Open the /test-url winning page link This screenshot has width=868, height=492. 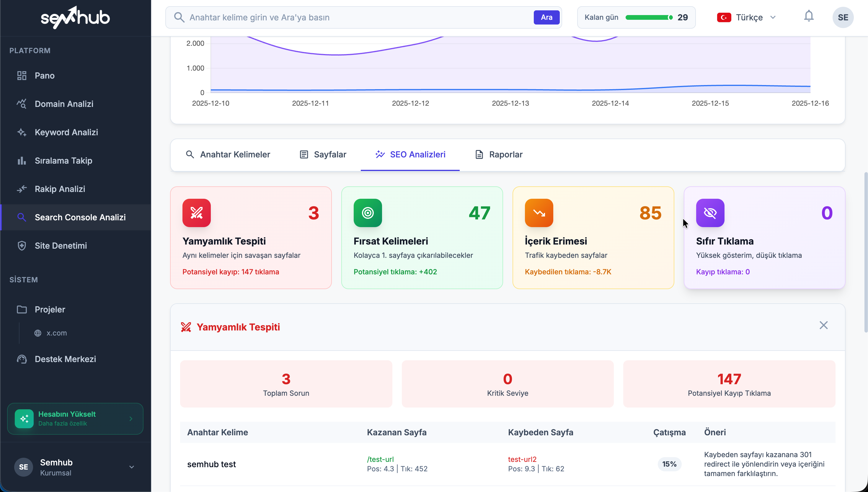(x=380, y=459)
